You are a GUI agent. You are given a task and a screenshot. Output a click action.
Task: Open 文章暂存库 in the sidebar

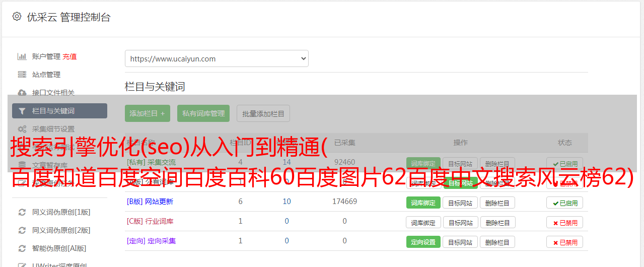(x=50, y=165)
